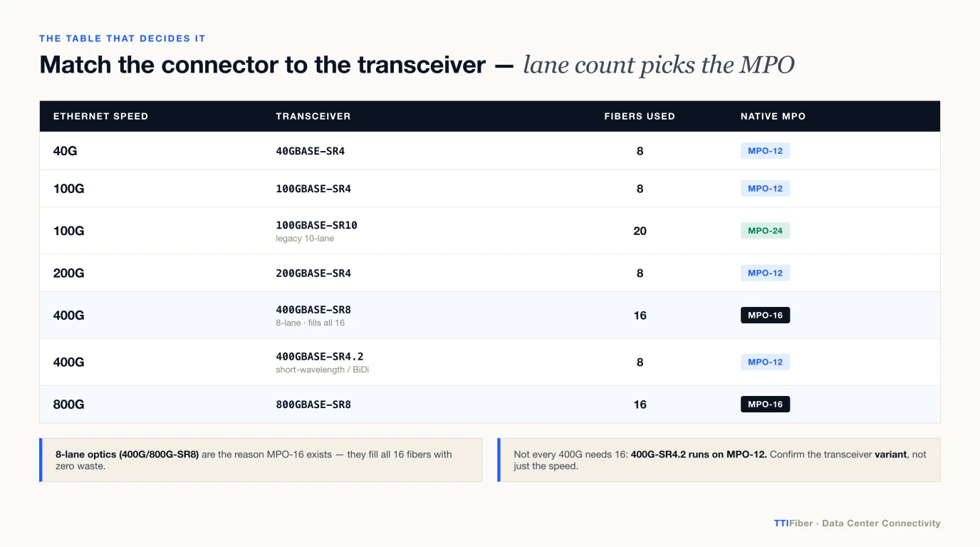
Task: Select the 100GBASE-SR10 transceiver cell
Action: (317, 225)
